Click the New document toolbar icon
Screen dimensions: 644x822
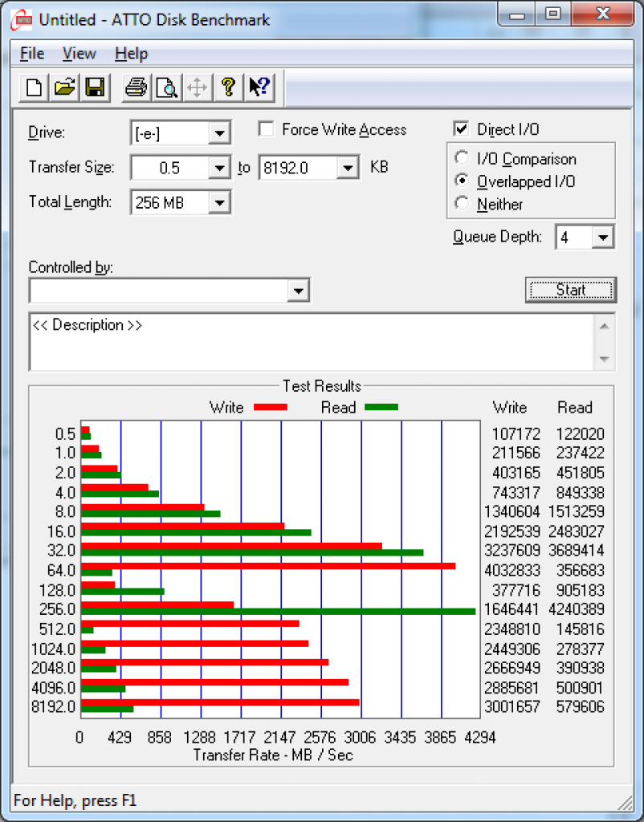point(34,87)
